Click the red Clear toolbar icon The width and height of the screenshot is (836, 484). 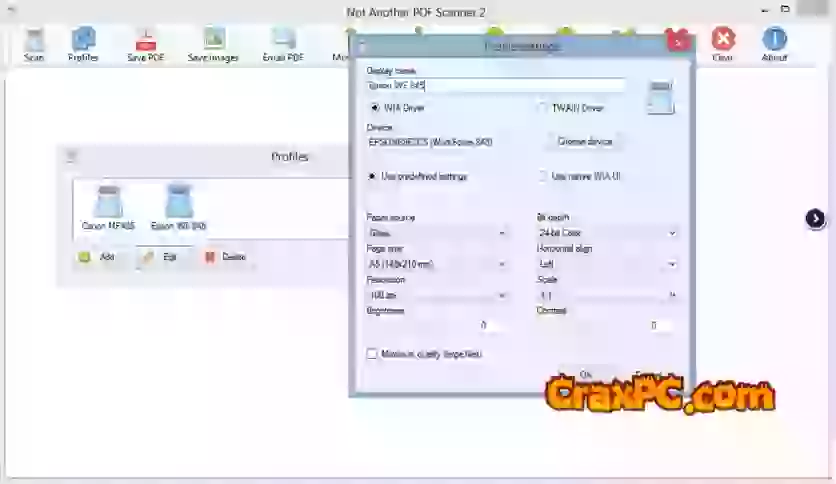(x=722, y=45)
